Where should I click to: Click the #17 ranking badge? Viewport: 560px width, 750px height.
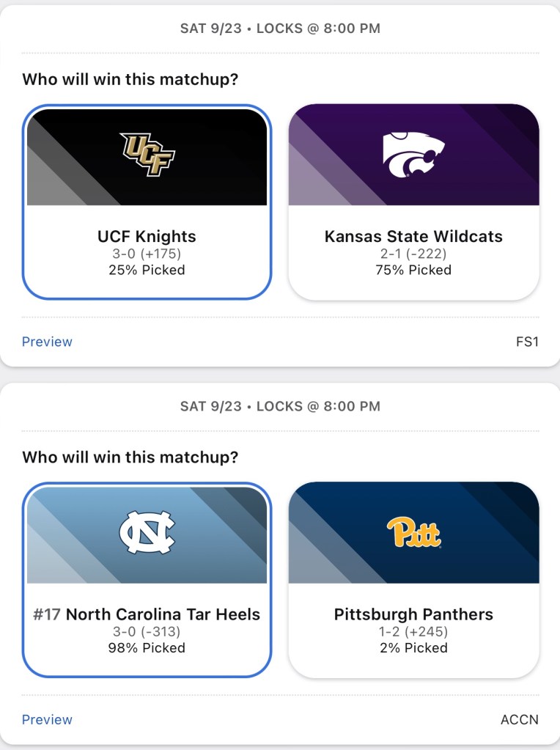[x=48, y=614]
